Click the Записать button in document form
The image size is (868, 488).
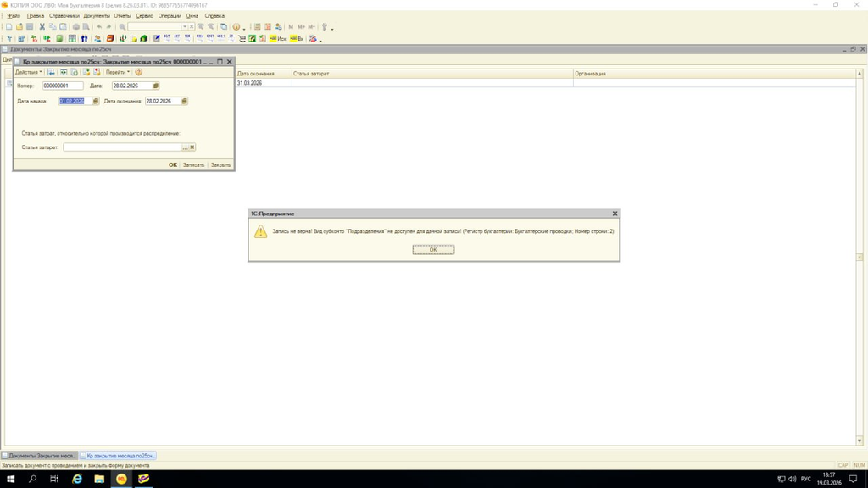(193, 165)
